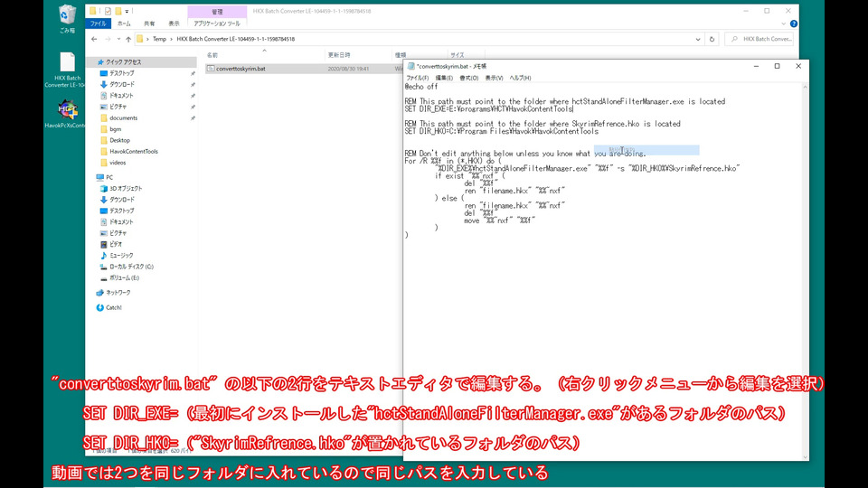Select PC in the navigation pane
The image size is (868, 488).
[x=109, y=178]
